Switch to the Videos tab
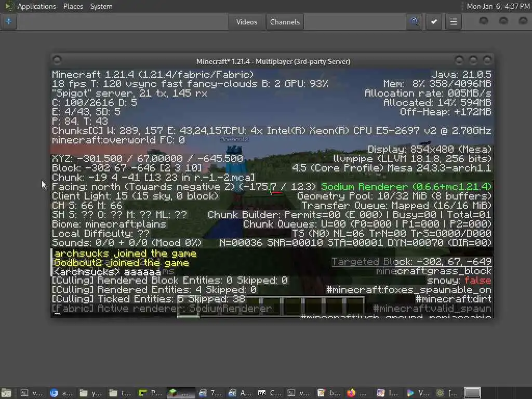Screen dimensions: 532x399 pyautogui.click(x=247, y=22)
